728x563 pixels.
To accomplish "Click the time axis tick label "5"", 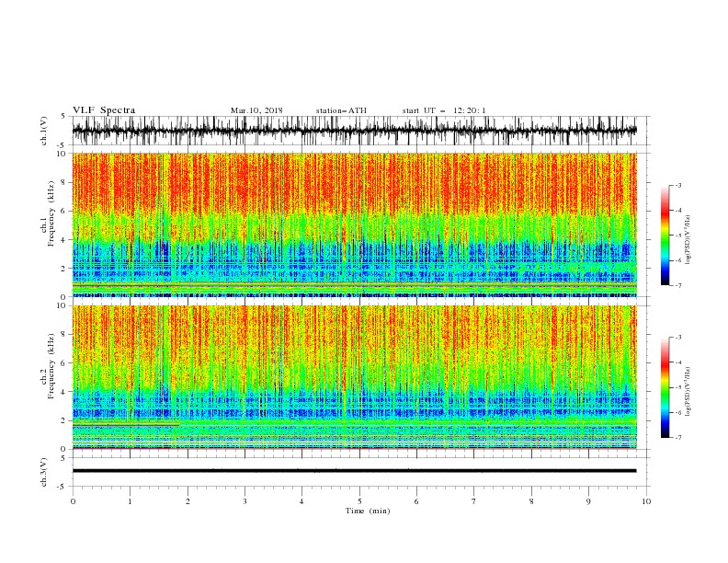I will [359, 501].
